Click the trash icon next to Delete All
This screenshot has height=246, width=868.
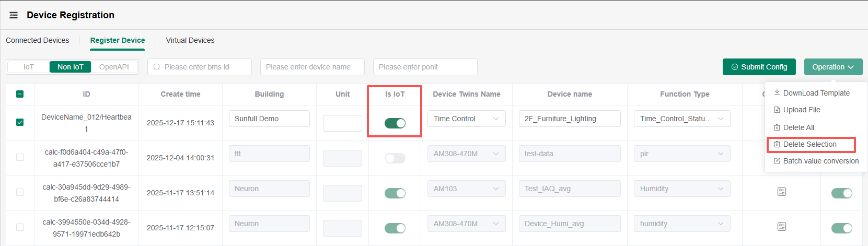777,127
